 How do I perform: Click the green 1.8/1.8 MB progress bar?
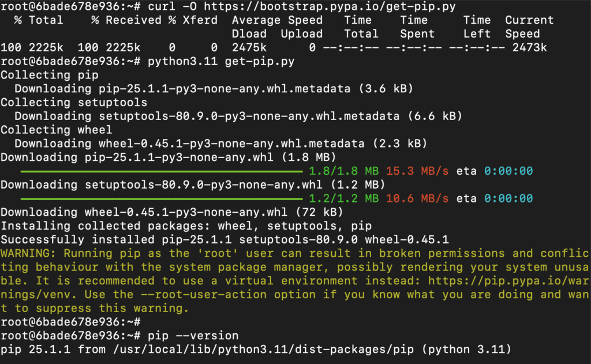pyautogui.click(x=162, y=171)
